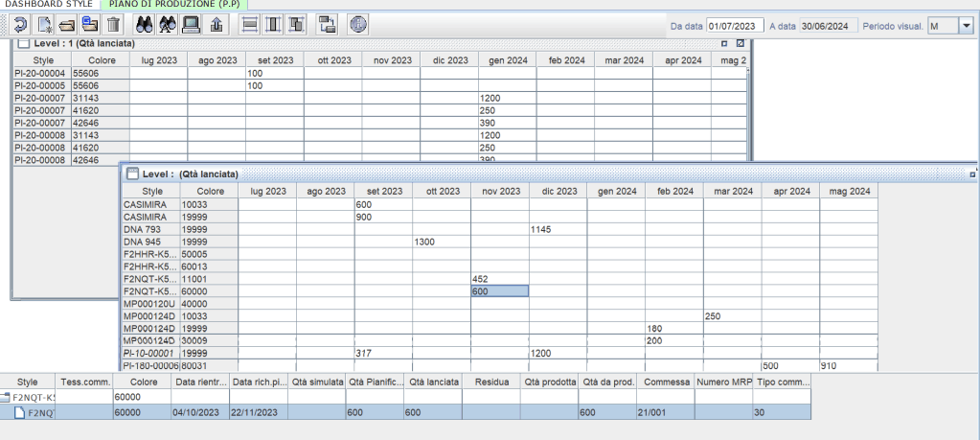This screenshot has width=980, height=440.
Task: Switch to the DASHBOARD STYLE tab
Action: [x=46, y=5]
